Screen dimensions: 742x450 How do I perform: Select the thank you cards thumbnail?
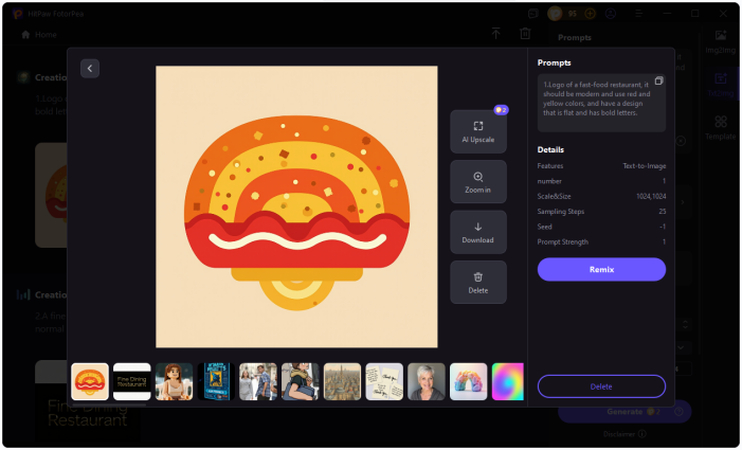384,381
